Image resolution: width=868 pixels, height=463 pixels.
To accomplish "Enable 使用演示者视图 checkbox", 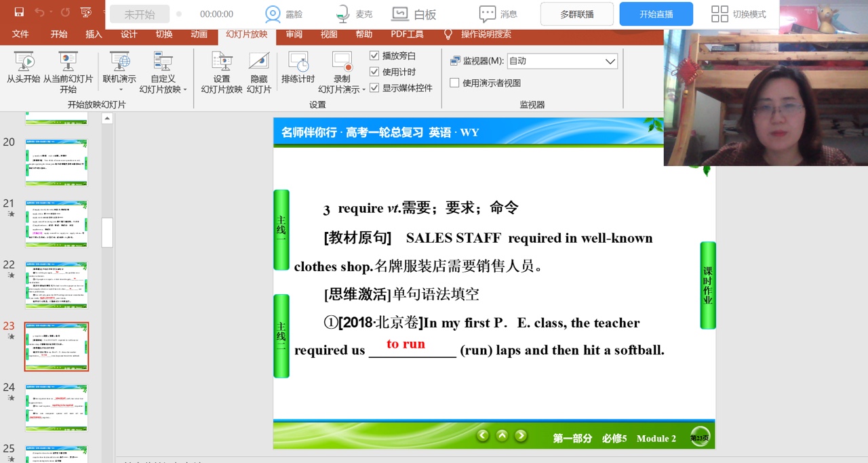I will (454, 83).
